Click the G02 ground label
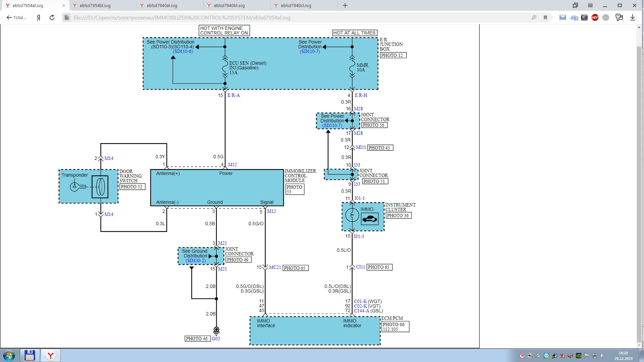Viewport: 644px width, 362px height. tap(216, 339)
